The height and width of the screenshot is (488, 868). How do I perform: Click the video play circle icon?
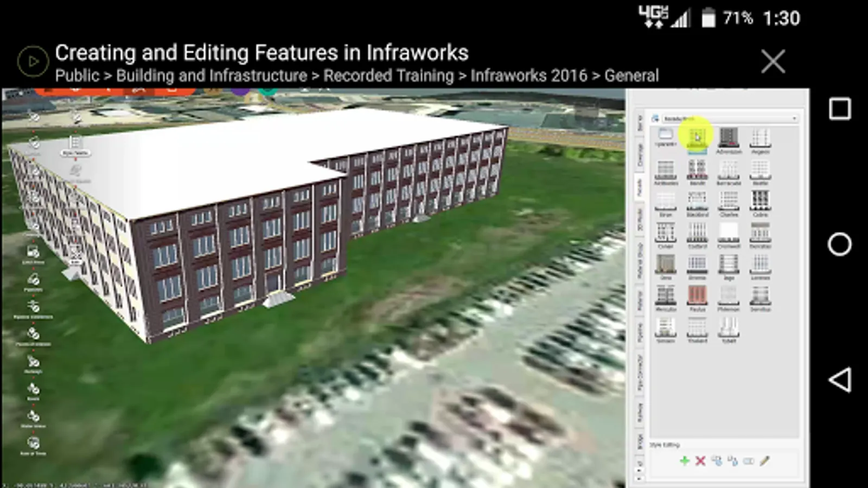tap(33, 61)
